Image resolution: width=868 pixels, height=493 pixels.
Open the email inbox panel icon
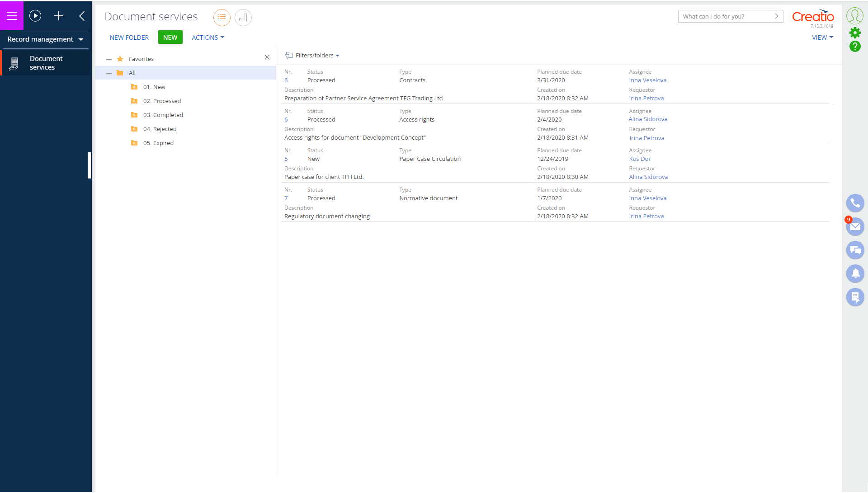[x=855, y=227]
